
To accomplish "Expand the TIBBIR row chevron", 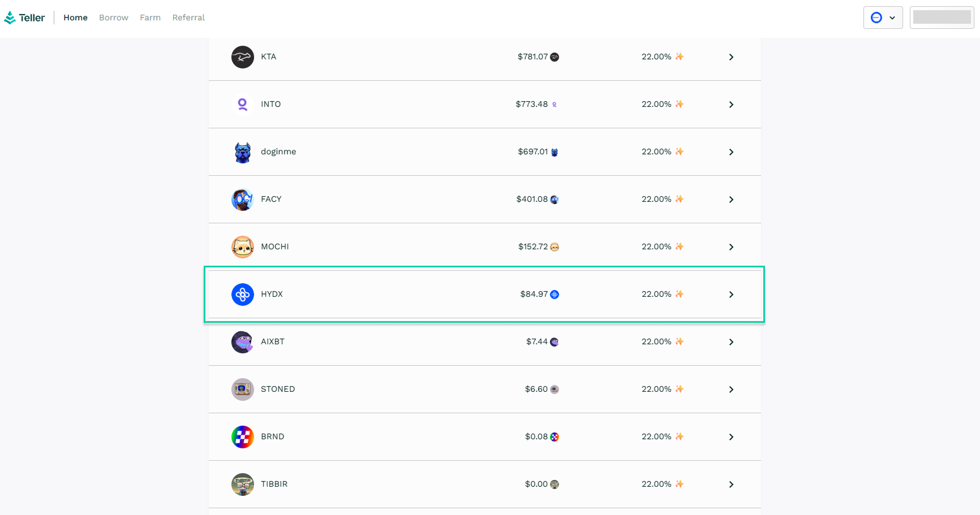I will [731, 484].
